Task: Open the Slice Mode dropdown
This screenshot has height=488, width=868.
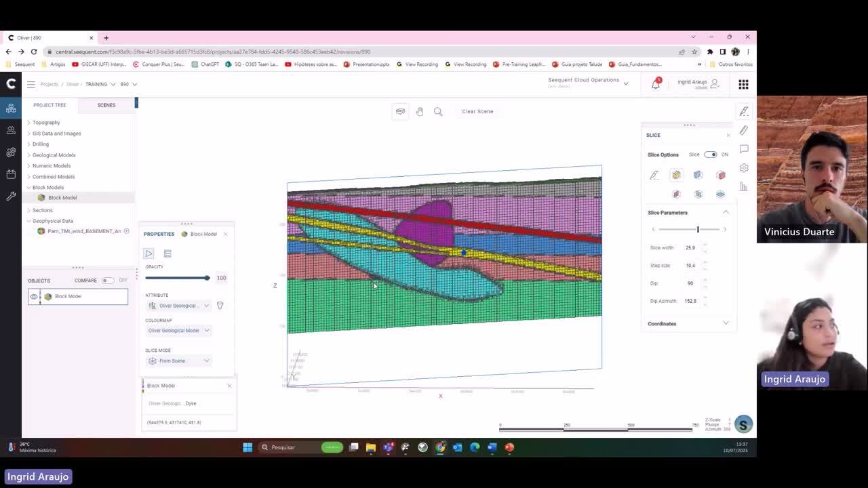Action: pos(178,361)
